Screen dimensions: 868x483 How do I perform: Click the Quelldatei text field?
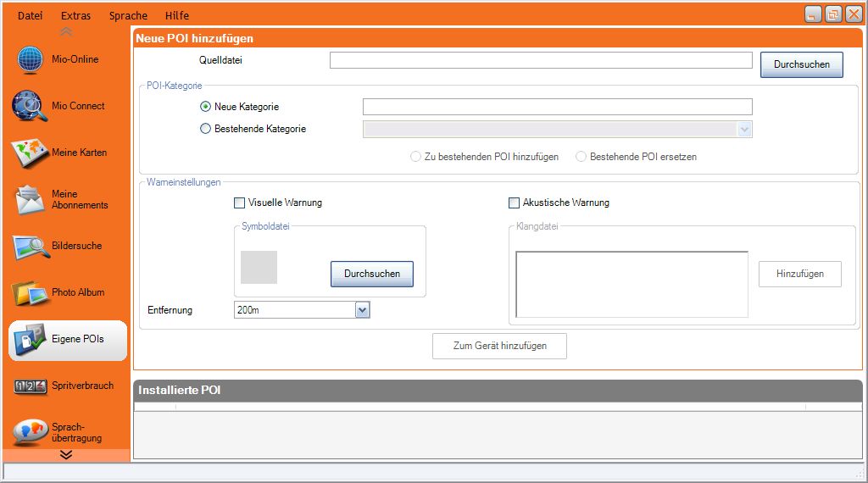click(x=541, y=60)
